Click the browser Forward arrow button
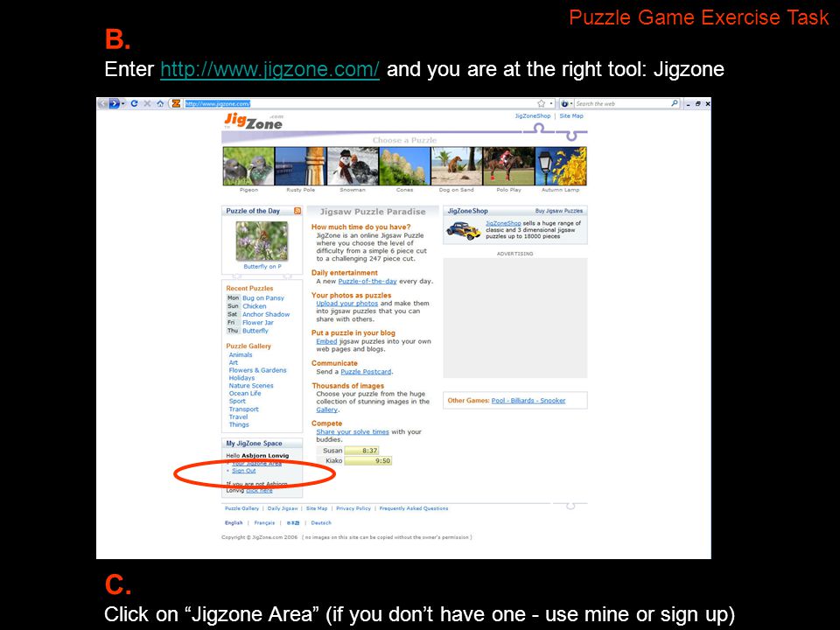 point(114,103)
